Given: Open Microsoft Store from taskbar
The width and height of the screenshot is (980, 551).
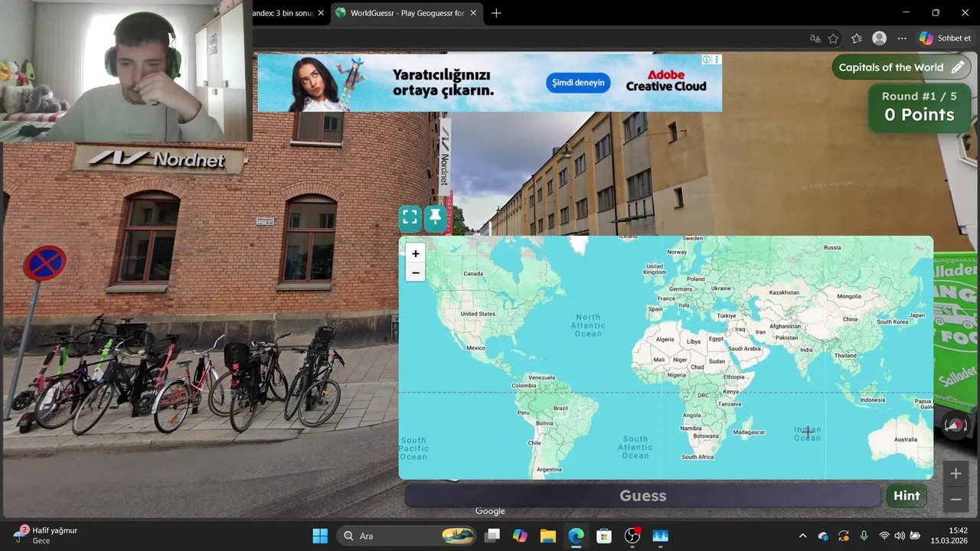Looking at the screenshot, I should pos(604,536).
